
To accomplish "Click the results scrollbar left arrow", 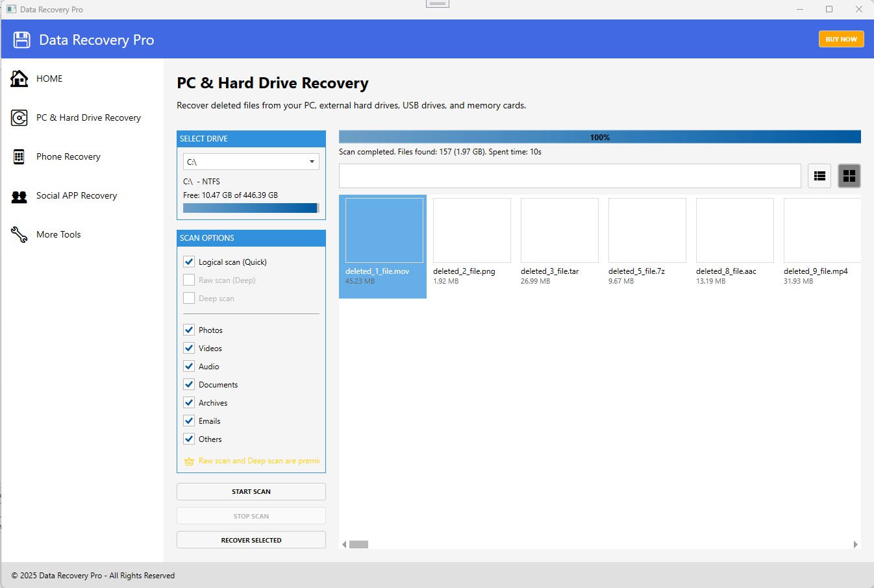I will (344, 545).
